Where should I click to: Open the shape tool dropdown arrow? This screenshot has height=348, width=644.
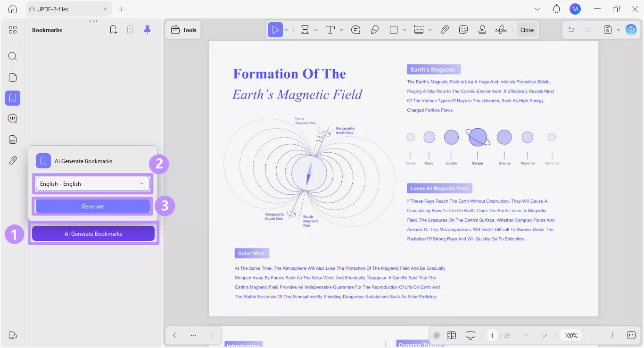coord(405,30)
